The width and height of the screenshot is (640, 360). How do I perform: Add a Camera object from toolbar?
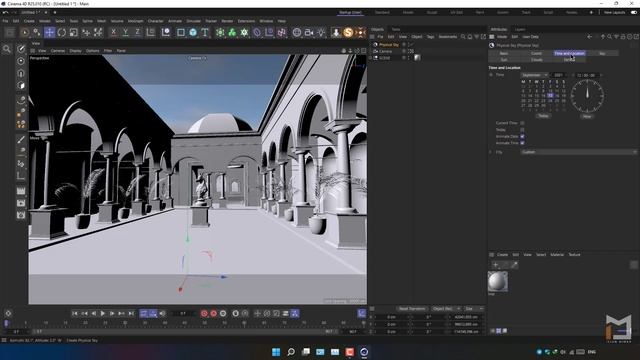tap(309, 32)
